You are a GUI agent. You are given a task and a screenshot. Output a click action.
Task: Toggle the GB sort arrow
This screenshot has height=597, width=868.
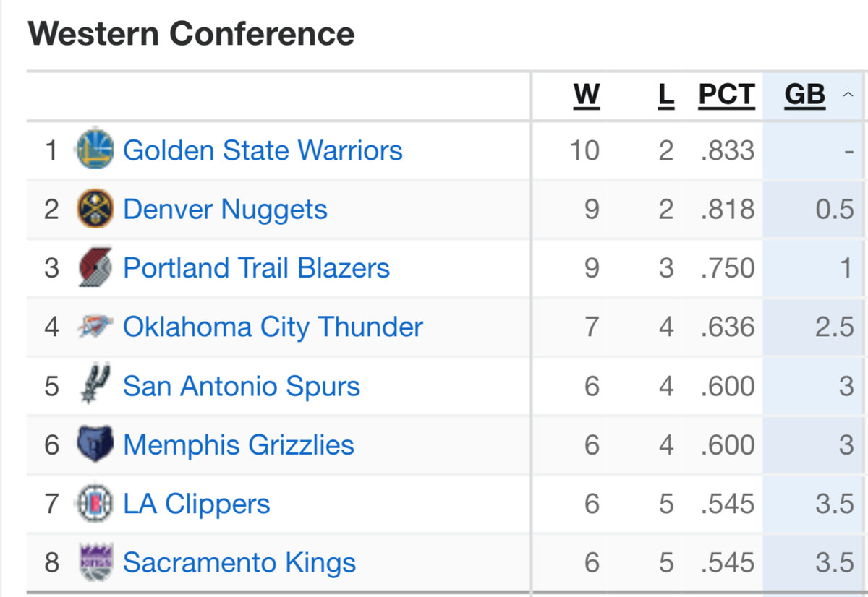pos(848,95)
